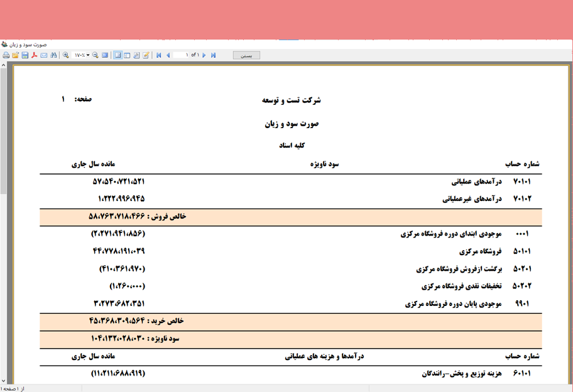Click the سود ناویژه column header

pos(324,164)
